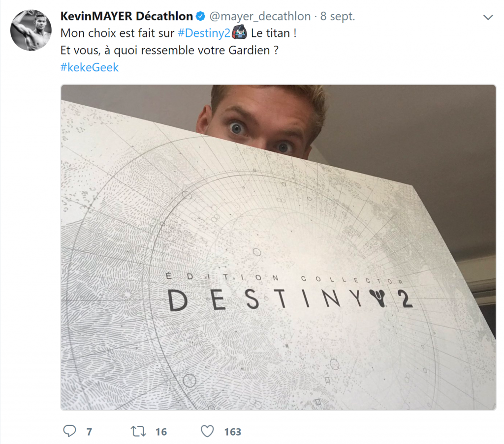Screen dimensions: 504x444
Task: Open the tweet via 8 sept. timestamp
Action: coord(338,16)
